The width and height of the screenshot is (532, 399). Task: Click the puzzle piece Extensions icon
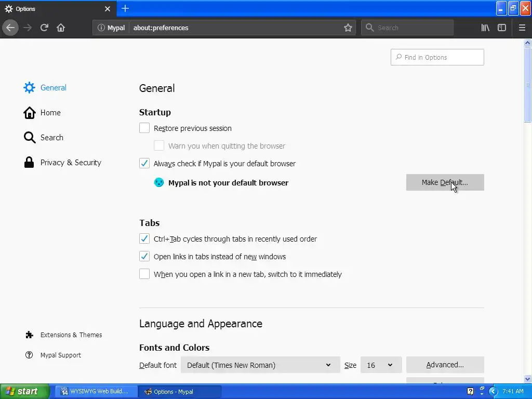coord(29,335)
